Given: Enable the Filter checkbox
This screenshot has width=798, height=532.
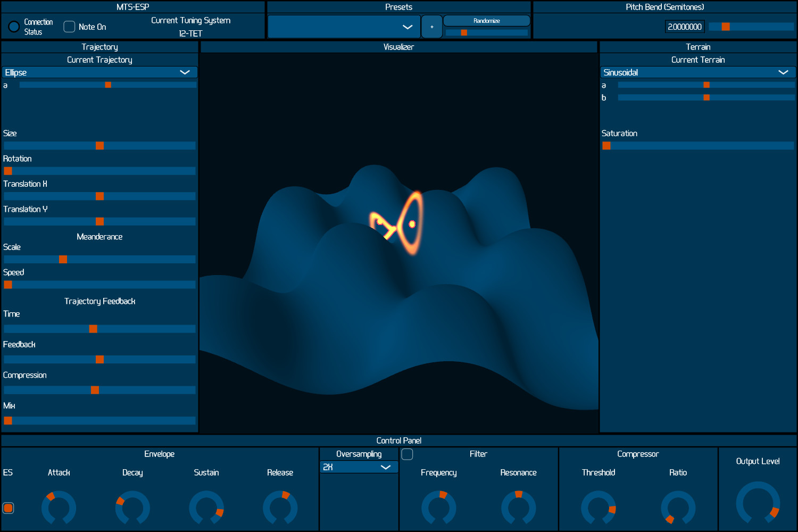Looking at the screenshot, I should pos(407,454).
